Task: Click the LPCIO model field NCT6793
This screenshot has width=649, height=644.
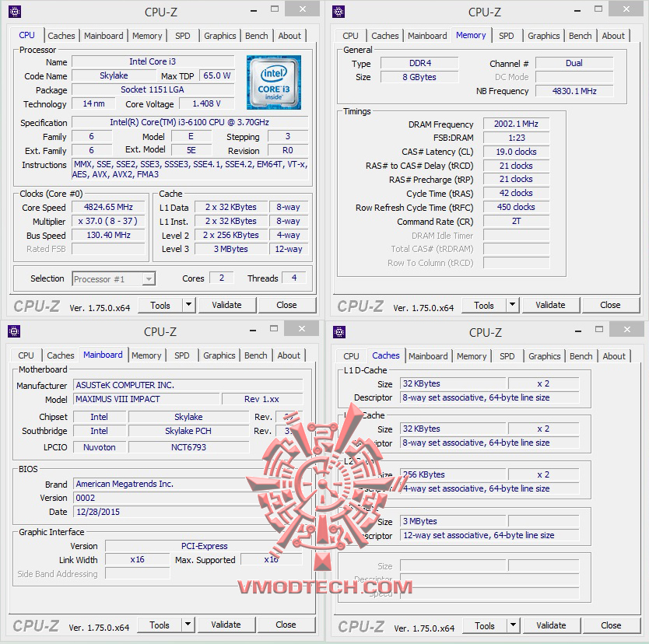Action: point(189,447)
